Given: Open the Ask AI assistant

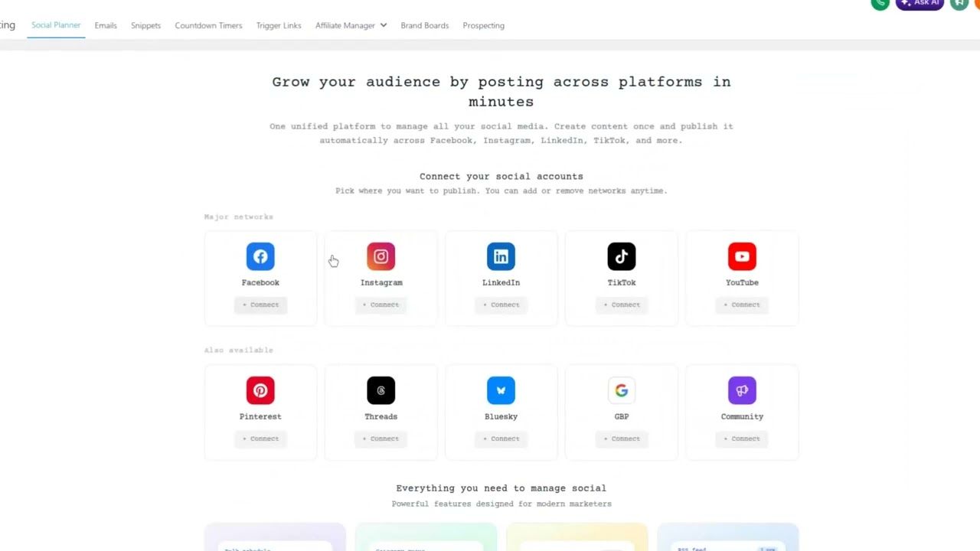Looking at the screenshot, I should coord(920,3).
